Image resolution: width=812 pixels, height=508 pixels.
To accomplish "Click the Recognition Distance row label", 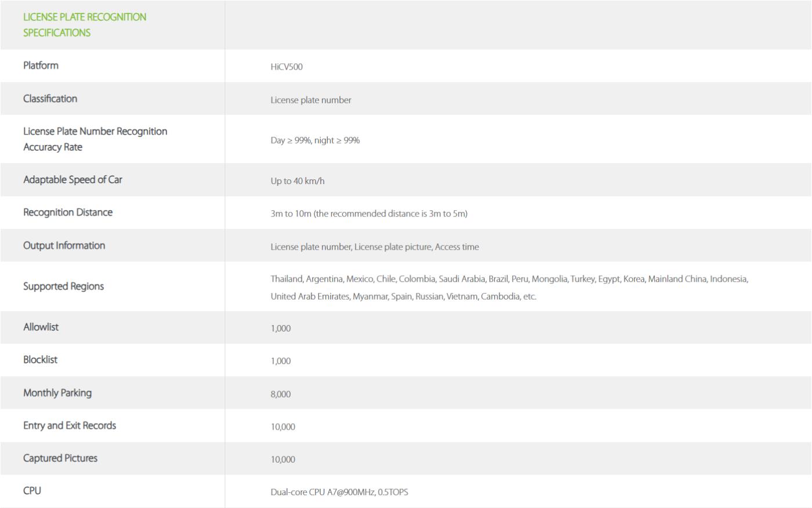I will coord(68,212).
